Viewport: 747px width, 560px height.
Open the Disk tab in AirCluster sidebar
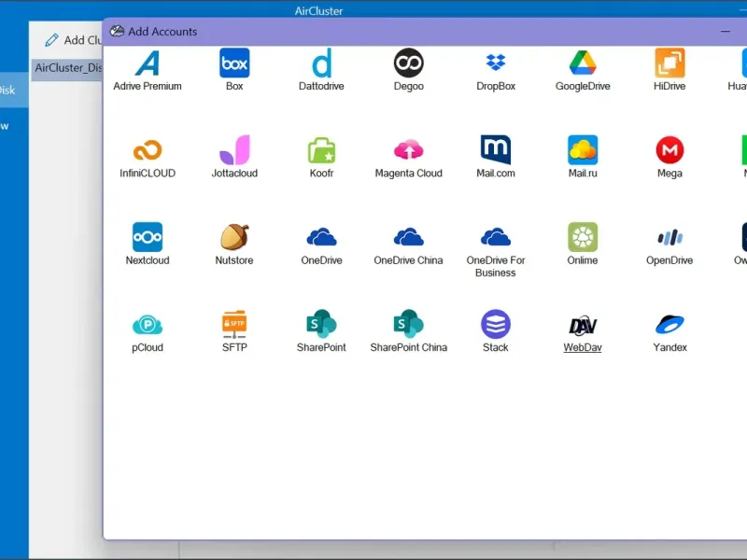click(13, 90)
